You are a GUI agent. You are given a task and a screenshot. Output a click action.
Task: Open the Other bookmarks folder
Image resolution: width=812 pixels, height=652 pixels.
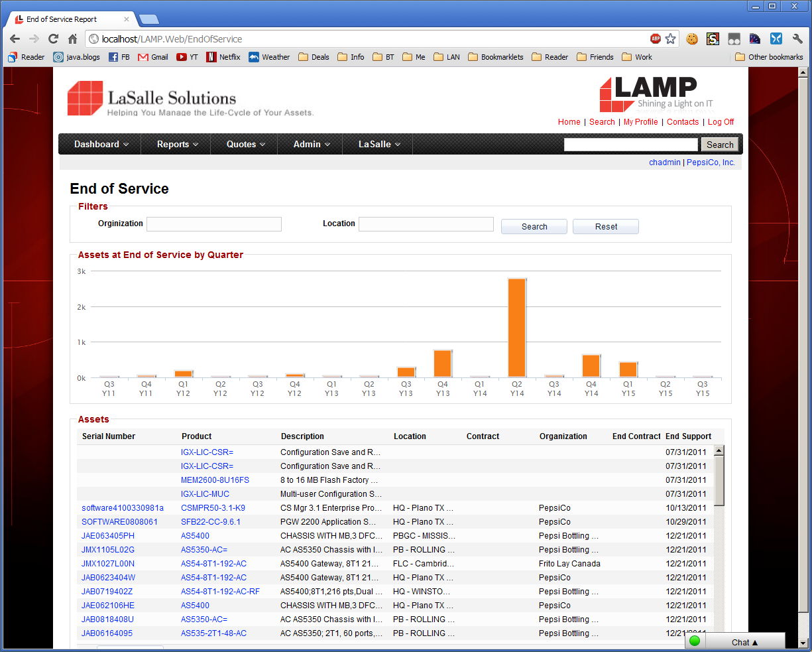point(770,57)
